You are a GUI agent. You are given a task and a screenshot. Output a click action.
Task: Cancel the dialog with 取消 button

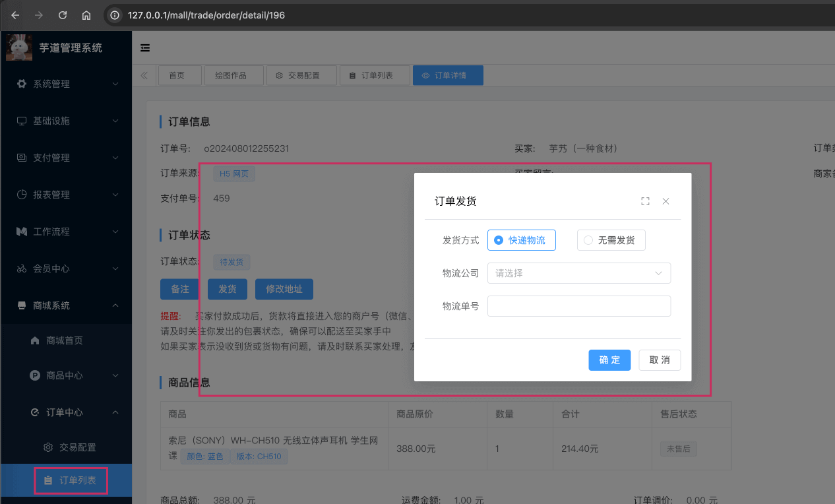[659, 360]
